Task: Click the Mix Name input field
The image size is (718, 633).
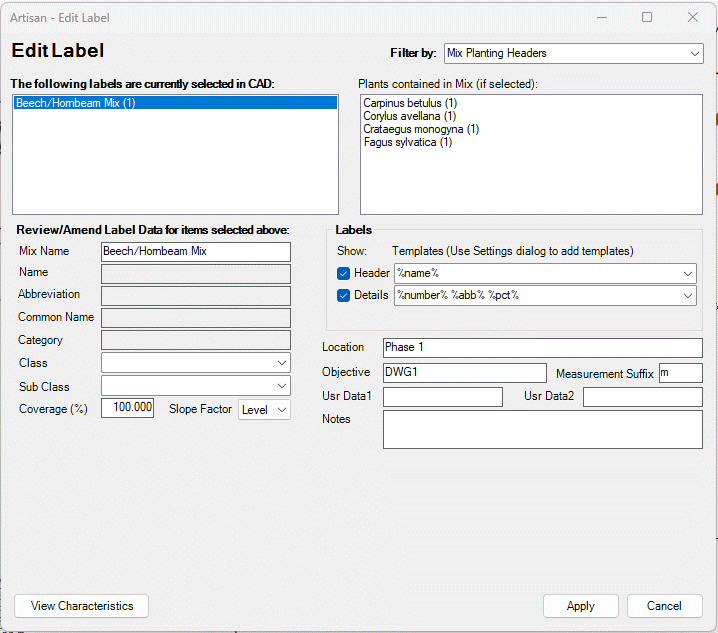Action: 196,252
